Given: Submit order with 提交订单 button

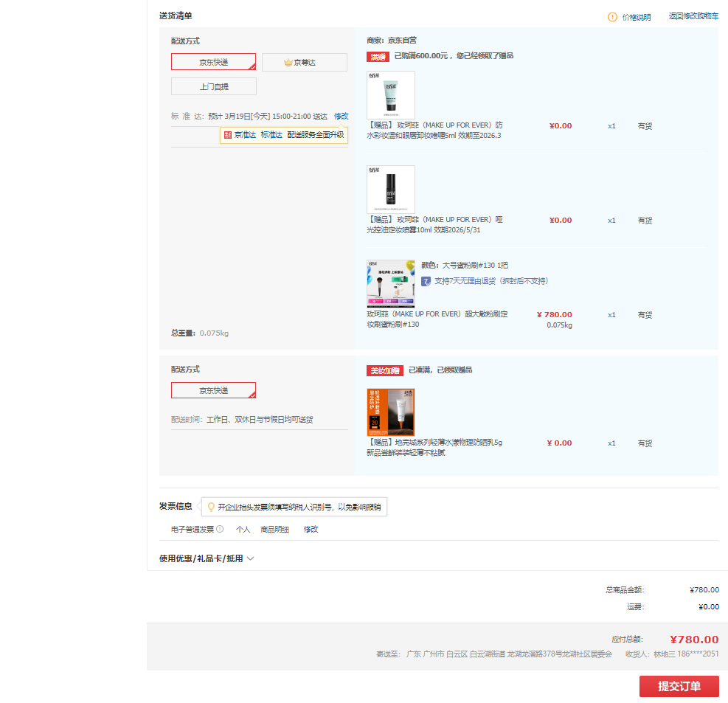Looking at the screenshot, I should click(679, 686).
